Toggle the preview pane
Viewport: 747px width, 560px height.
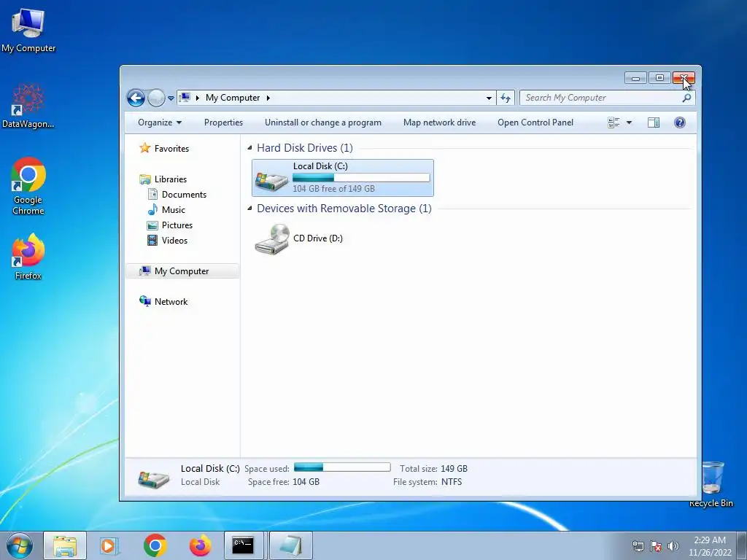click(654, 122)
